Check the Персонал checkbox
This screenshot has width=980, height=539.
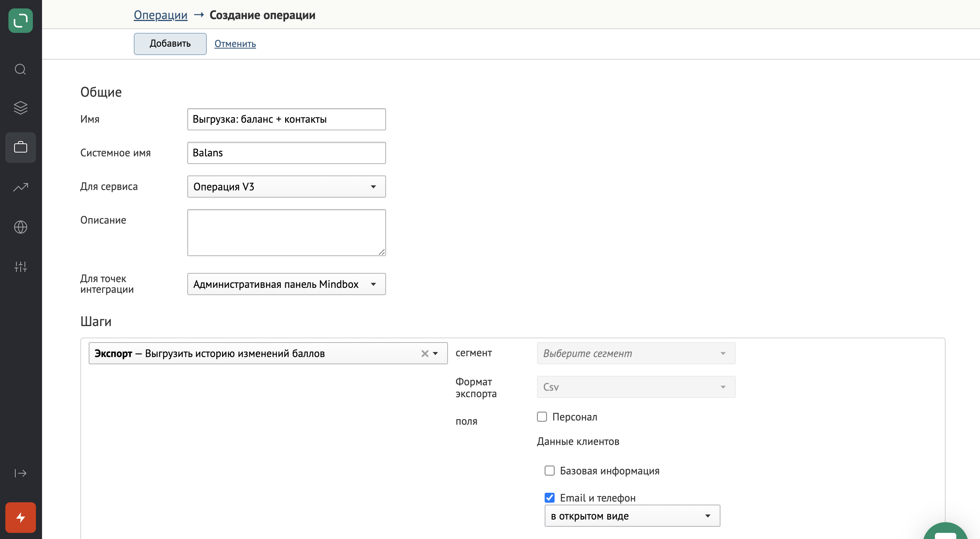(542, 417)
